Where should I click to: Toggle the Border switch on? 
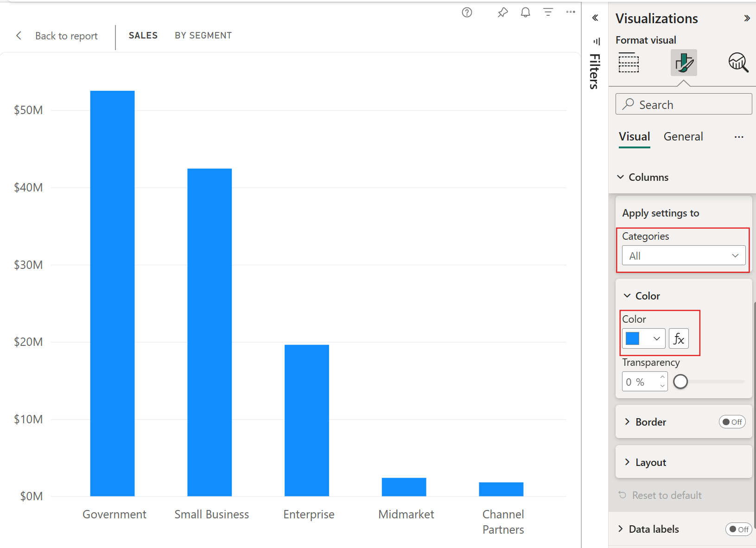[x=732, y=422]
